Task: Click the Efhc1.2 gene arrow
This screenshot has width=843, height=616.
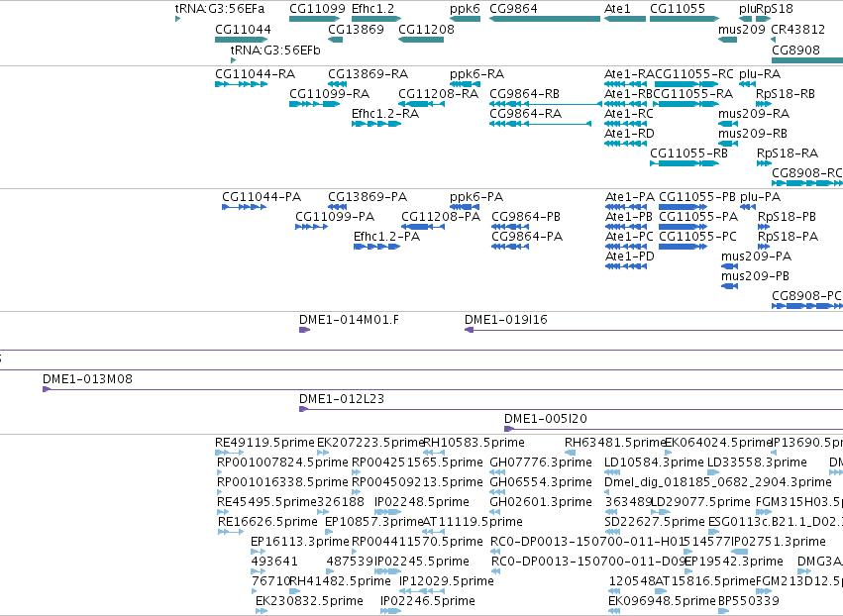Action: (x=376, y=19)
